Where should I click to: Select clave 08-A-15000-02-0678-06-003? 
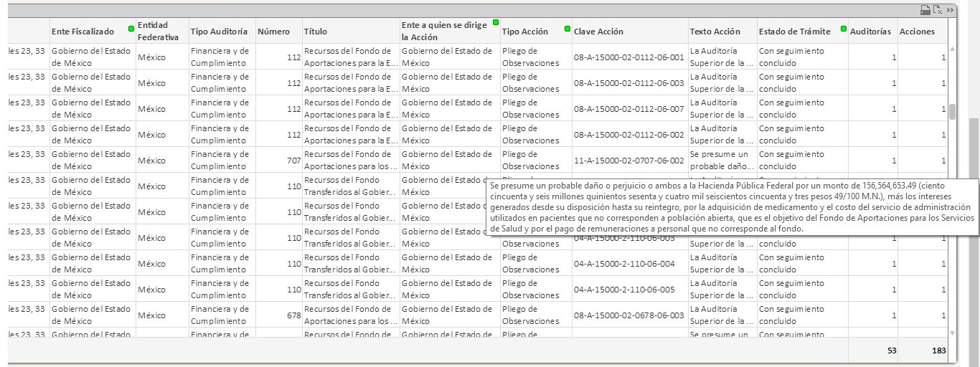pyautogui.click(x=629, y=315)
